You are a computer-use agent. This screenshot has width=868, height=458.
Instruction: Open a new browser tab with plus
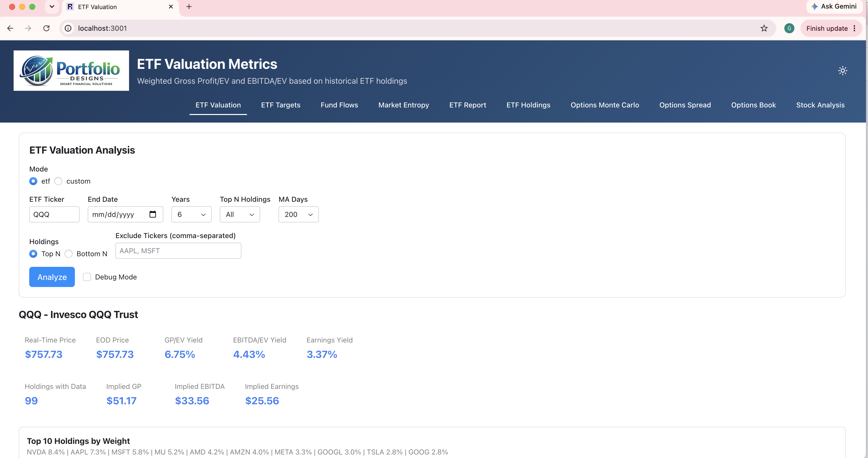189,7
